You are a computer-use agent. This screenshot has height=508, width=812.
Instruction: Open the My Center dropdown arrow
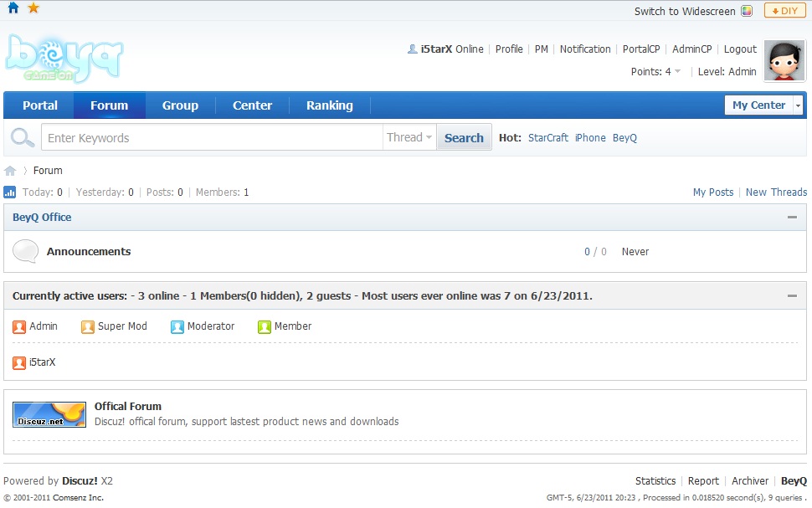pyautogui.click(x=798, y=105)
